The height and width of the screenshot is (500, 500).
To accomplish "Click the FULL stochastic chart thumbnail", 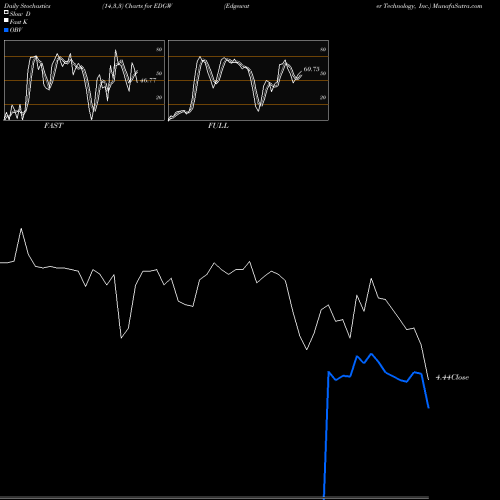I will 248,80.
